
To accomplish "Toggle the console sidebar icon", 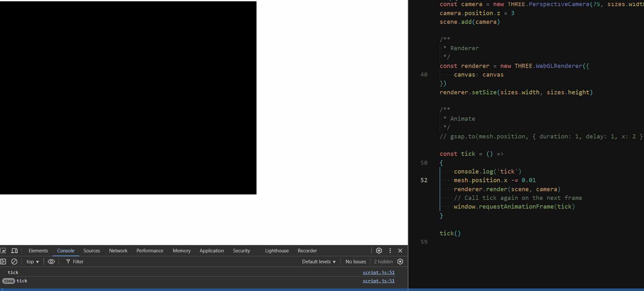I will [3, 262].
